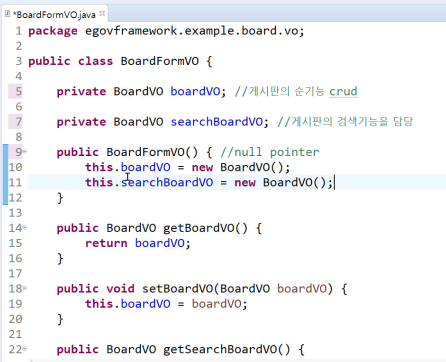Click line number 1 in the gutter
Screen dimensions: 446x362
(x=19, y=31)
